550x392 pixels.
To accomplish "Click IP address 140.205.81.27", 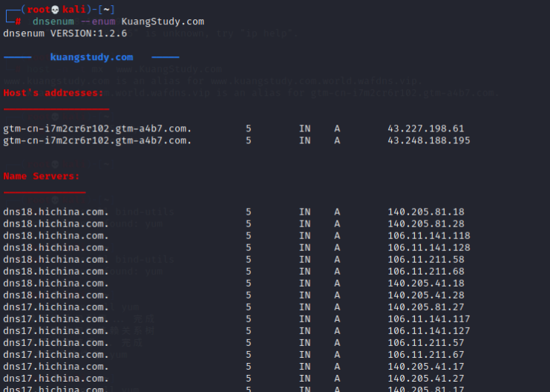I will 426,307.
